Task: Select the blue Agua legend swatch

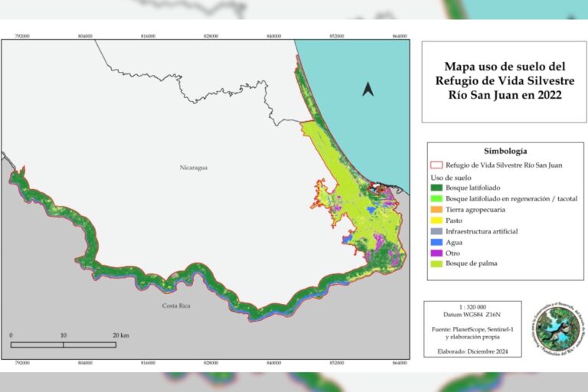Action: pyautogui.click(x=436, y=243)
